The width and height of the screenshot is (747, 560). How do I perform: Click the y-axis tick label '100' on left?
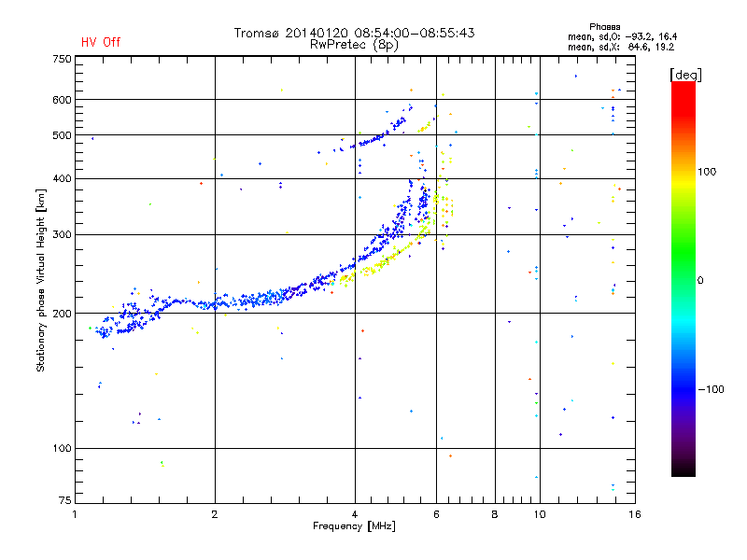(x=62, y=448)
